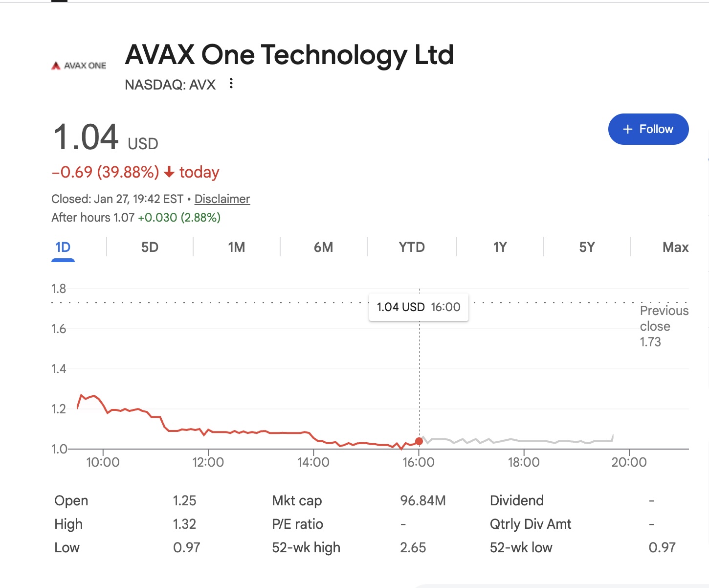Choose the 1Y chart range
Screen dimensions: 709x588
pos(500,247)
